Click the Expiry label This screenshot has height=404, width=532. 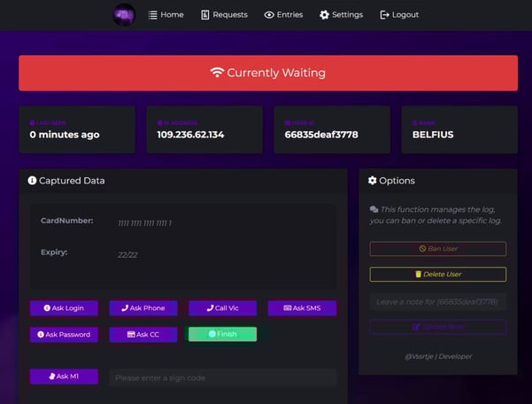point(54,252)
